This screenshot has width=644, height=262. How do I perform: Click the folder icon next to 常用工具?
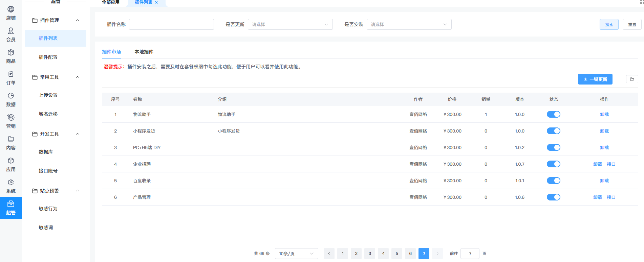(x=35, y=77)
